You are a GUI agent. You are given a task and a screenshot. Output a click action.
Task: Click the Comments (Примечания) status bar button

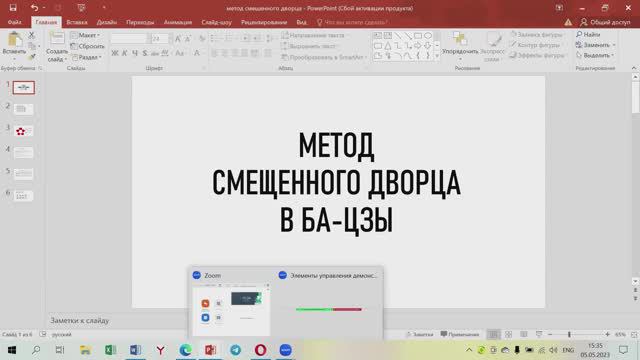(x=460, y=334)
